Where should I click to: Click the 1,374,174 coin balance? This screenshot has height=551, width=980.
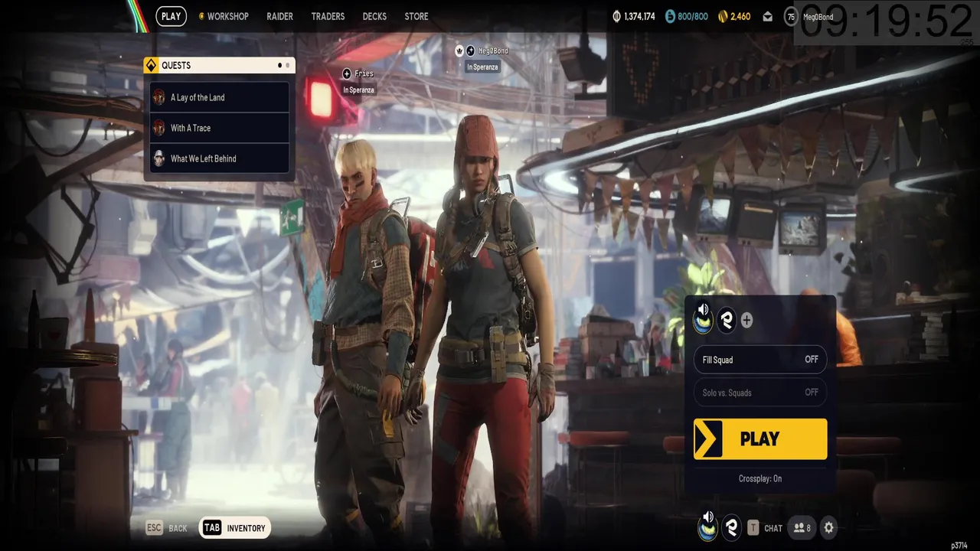(639, 16)
